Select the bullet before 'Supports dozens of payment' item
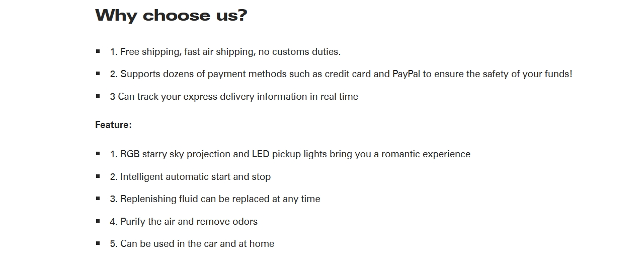644x257 pixels. [x=98, y=74]
